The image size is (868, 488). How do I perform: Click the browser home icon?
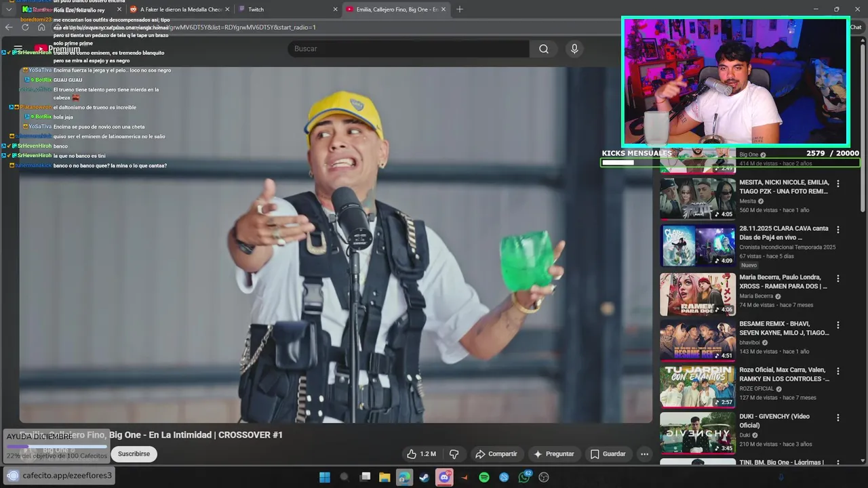click(41, 27)
